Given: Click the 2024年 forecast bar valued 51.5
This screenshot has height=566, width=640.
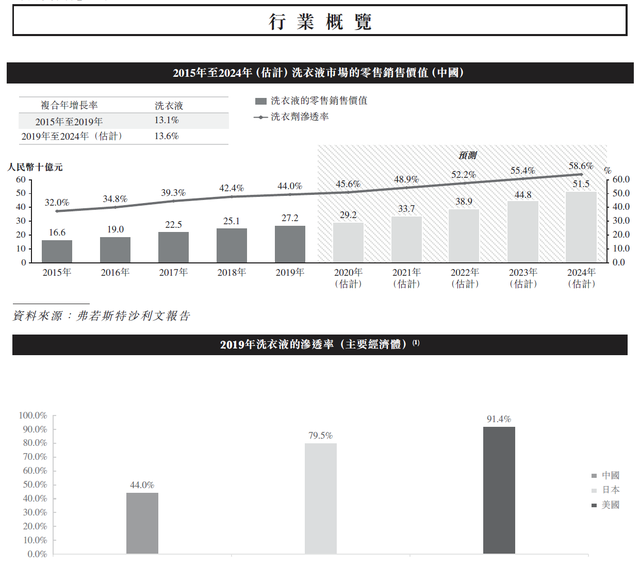Looking at the screenshot, I should [x=581, y=227].
